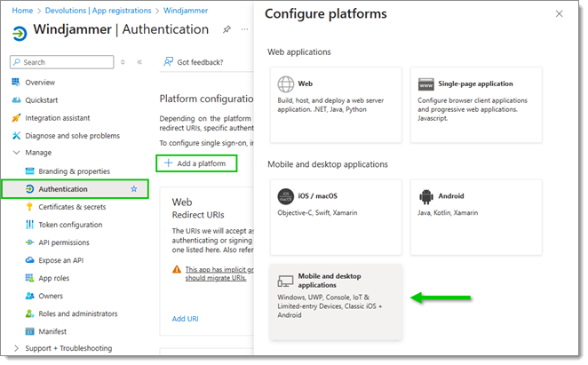The height and width of the screenshot is (365, 588).
Task: Open Roles and administrators page
Action: [78, 313]
